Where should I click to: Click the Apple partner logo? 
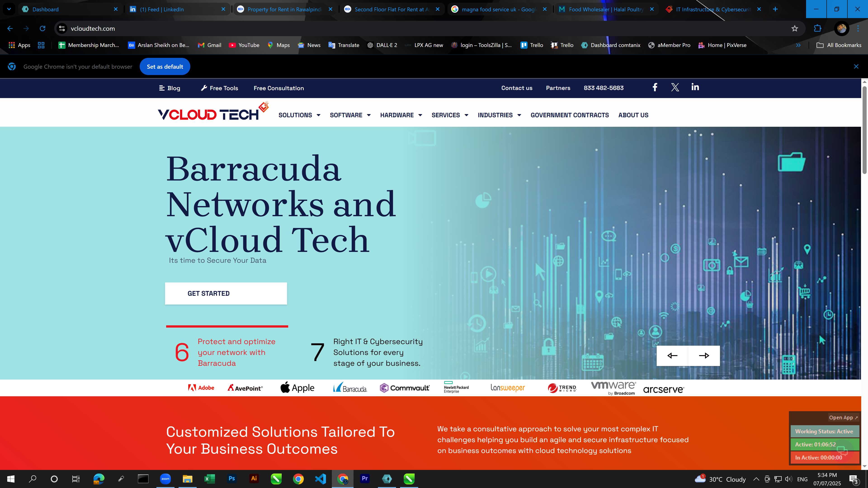point(297,388)
